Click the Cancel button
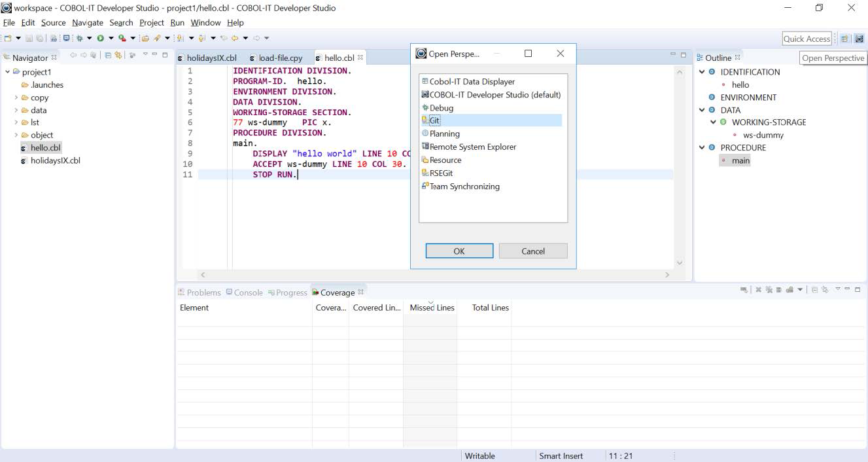This screenshot has height=462, width=868. [x=532, y=251]
